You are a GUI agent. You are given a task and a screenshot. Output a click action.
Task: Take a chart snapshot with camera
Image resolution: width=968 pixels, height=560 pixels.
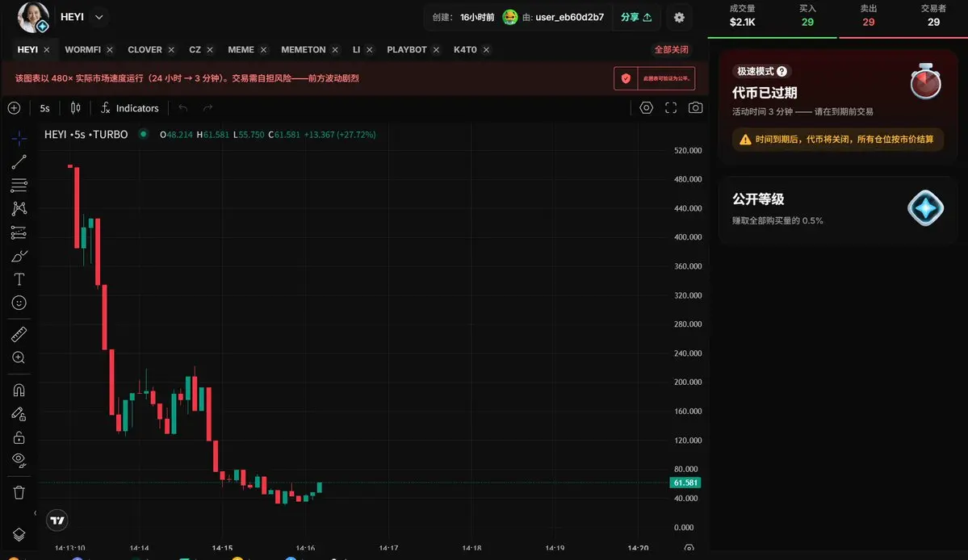coord(696,108)
